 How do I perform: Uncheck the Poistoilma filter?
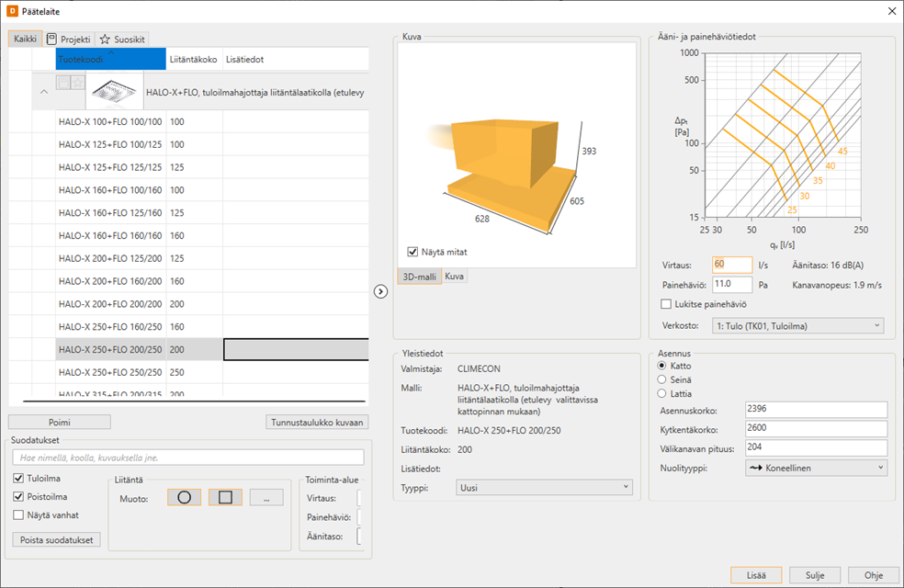18,496
